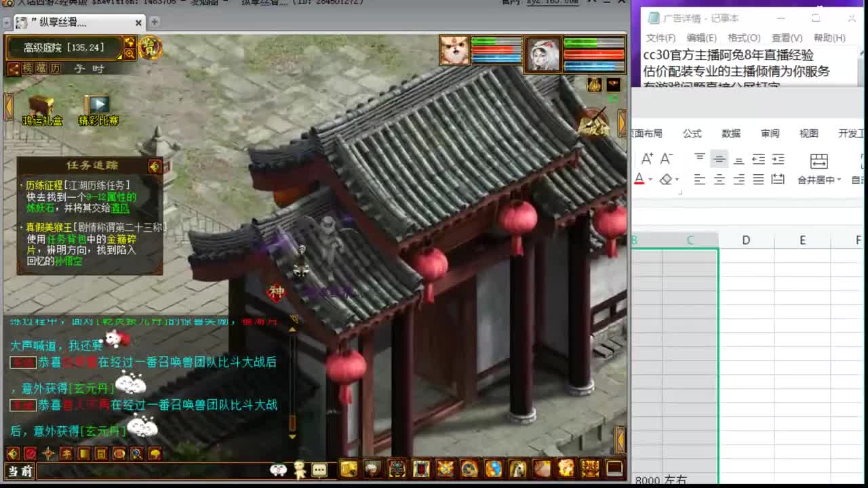Viewport: 868px width, 488px height.
Task: Apply the red font color A button
Action: pos(639,180)
